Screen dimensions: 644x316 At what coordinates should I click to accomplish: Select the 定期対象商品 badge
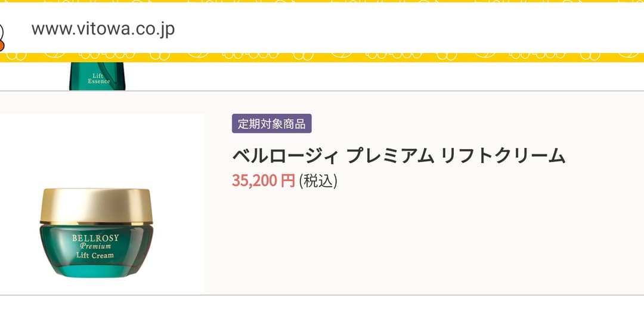click(x=271, y=124)
